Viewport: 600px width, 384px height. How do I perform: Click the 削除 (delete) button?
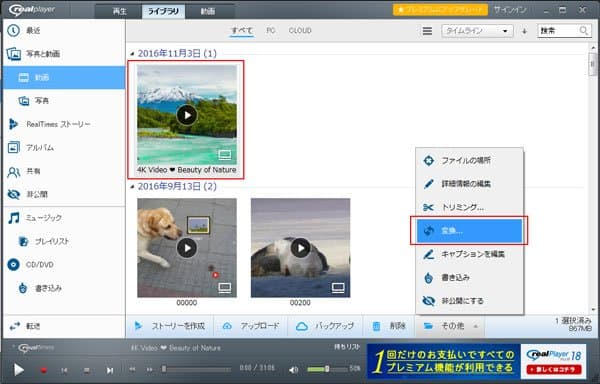[x=389, y=326]
